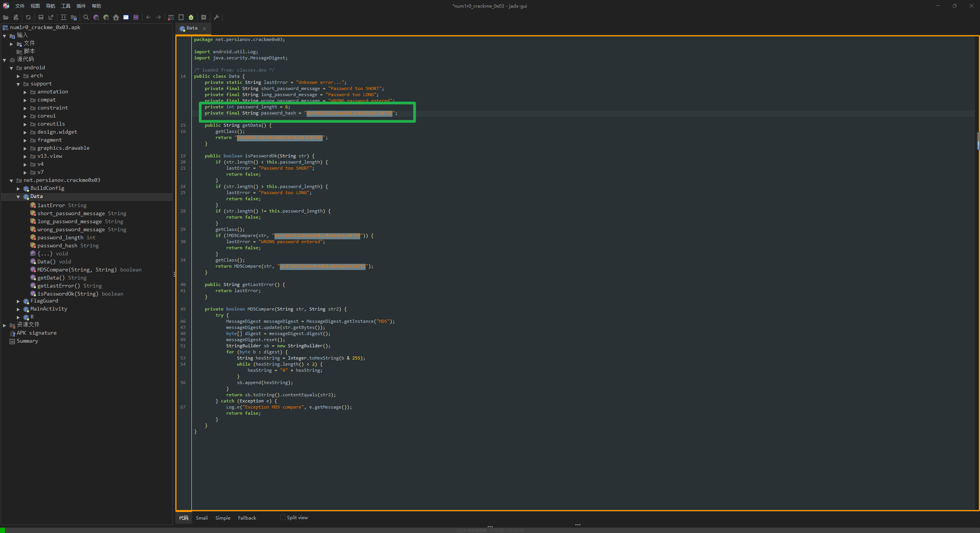Open preferences with wrench icon

pyautogui.click(x=216, y=17)
